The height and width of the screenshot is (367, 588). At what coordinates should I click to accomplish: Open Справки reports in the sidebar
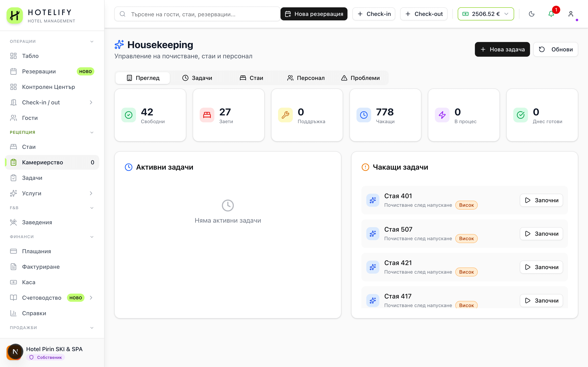coord(34,313)
